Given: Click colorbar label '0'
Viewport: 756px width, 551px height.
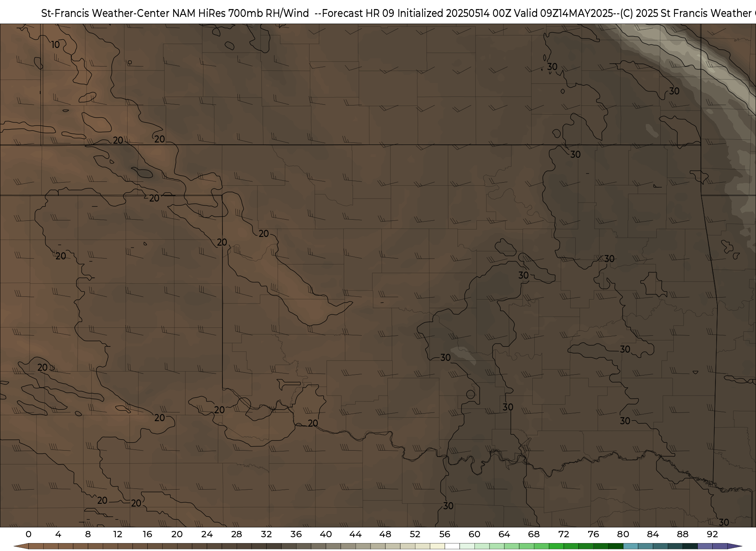Looking at the screenshot, I should [28, 534].
